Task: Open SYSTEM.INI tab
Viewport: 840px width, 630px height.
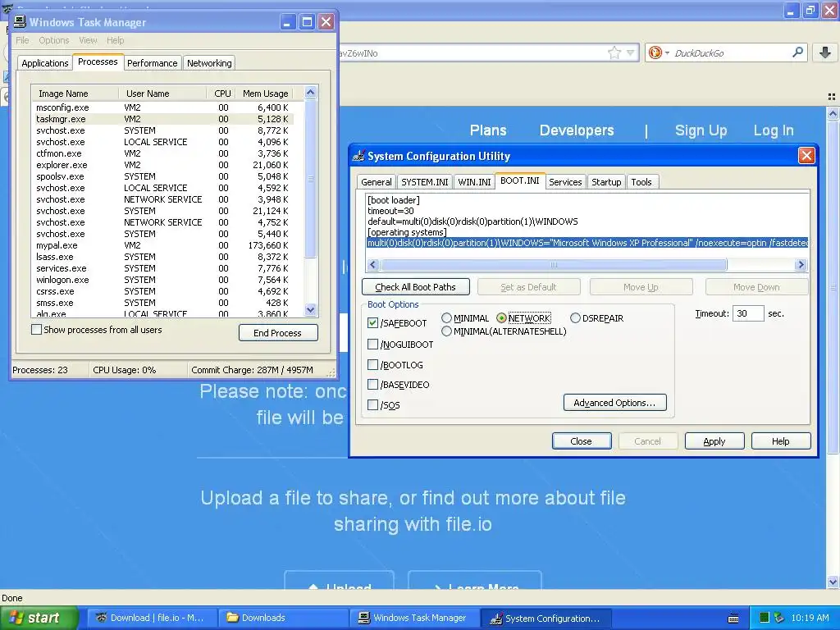Action: pos(424,182)
